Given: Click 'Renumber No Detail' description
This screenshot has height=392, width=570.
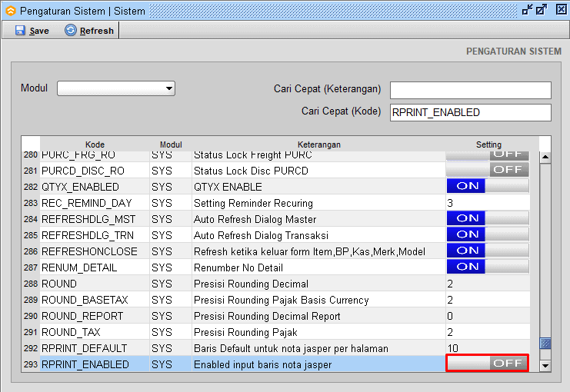Looking at the screenshot, I should (x=238, y=267).
